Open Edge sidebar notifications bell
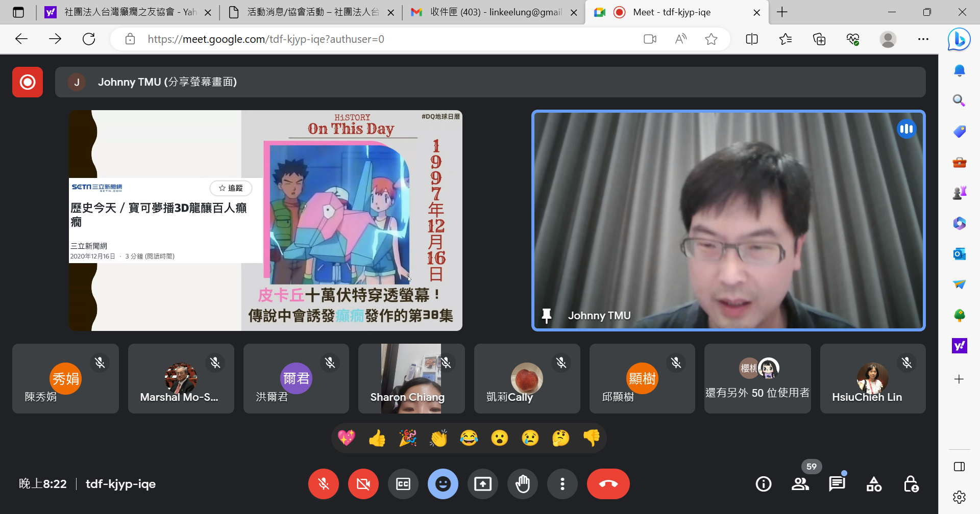Image resolution: width=980 pixels, height=514 pixels. [x=959, y=71]
